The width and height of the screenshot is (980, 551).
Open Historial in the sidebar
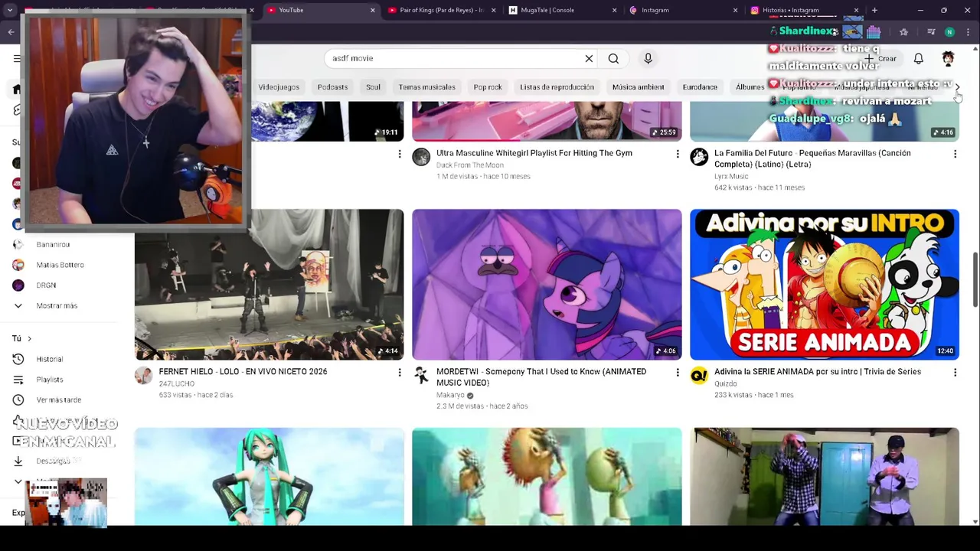49,359
